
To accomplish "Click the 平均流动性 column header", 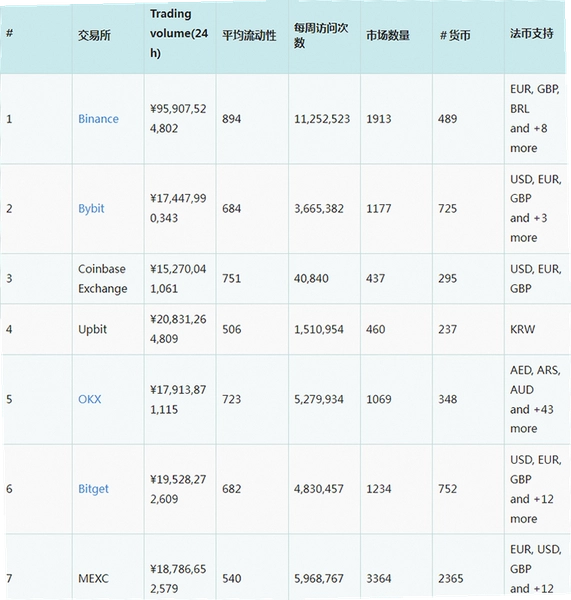I will point(249,36).
